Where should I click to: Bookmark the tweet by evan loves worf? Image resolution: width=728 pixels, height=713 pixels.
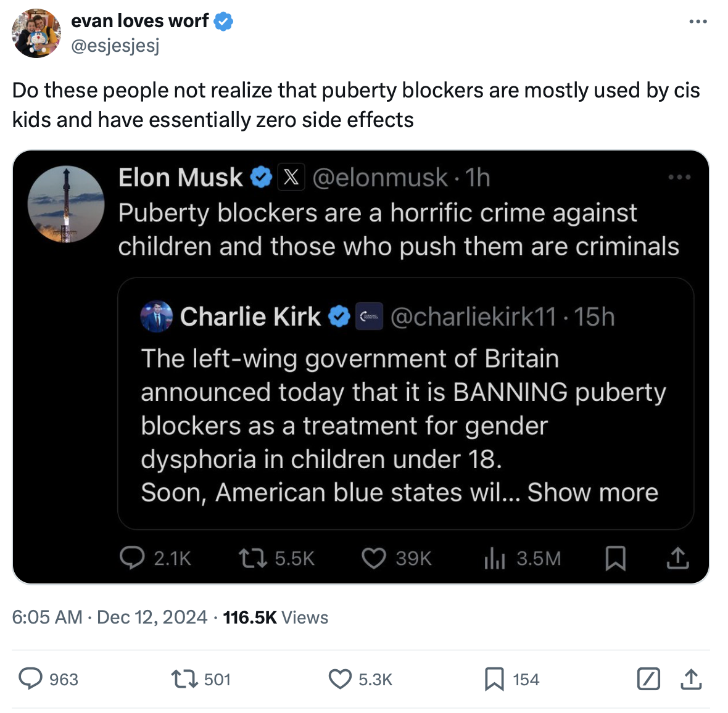(494, 679)
